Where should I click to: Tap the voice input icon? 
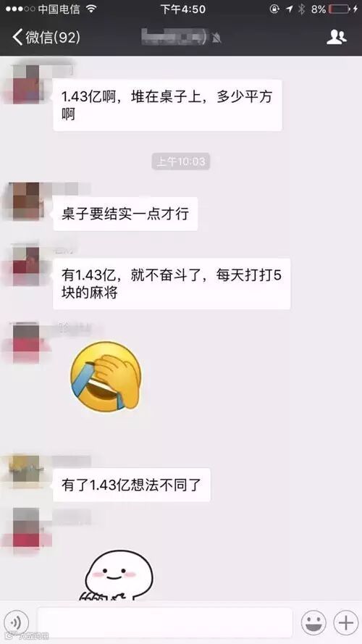(x=17, y=623)
